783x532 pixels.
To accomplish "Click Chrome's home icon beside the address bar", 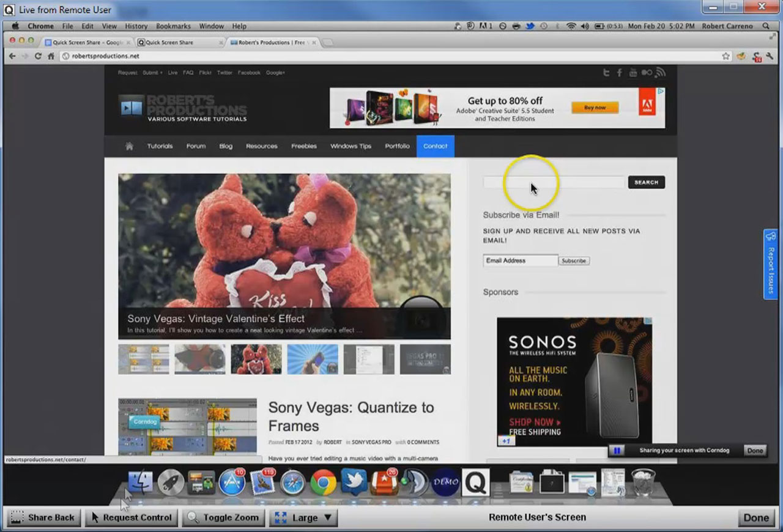I will pyautogui.click(x=51, y=56).
